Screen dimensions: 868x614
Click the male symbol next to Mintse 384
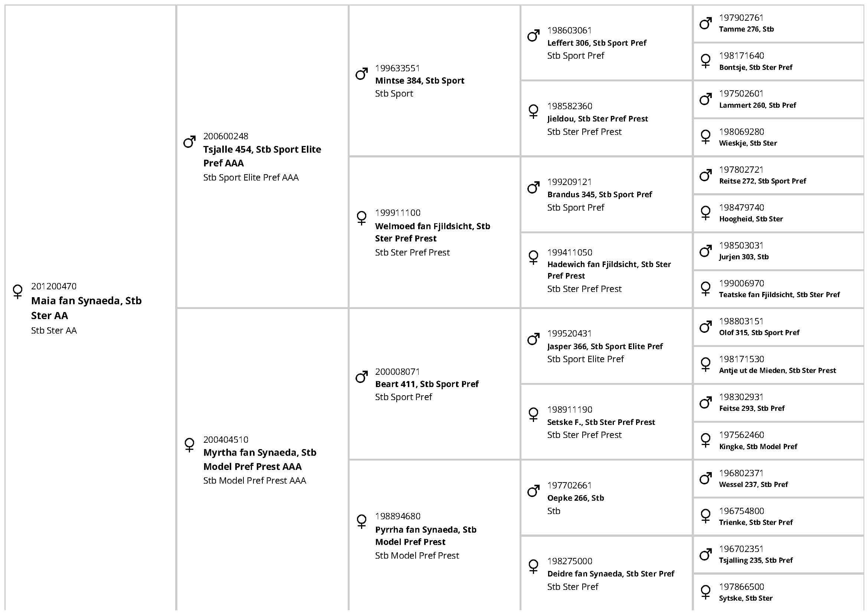coord(361,74)
